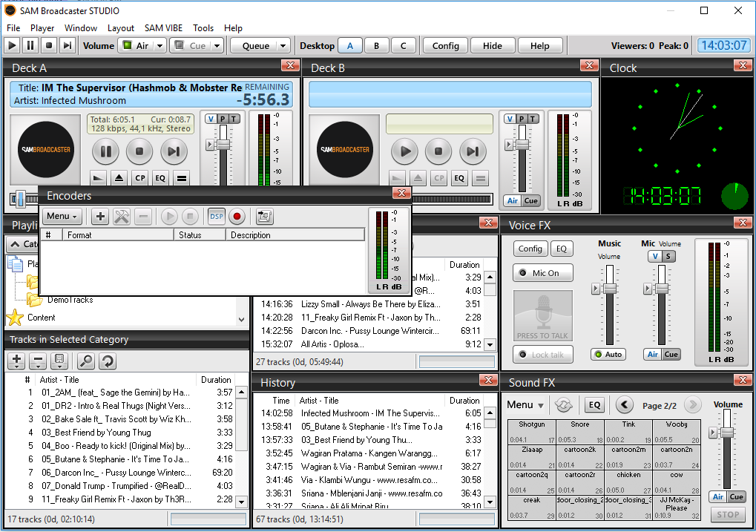Click the Config button in top toolbar
The image size is (756, 532).
[x=445, y=46]
